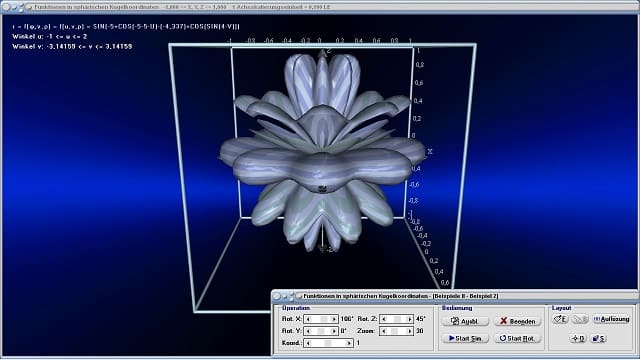
Task: Click the 3D flower surface plot
Action: [322, 153]
